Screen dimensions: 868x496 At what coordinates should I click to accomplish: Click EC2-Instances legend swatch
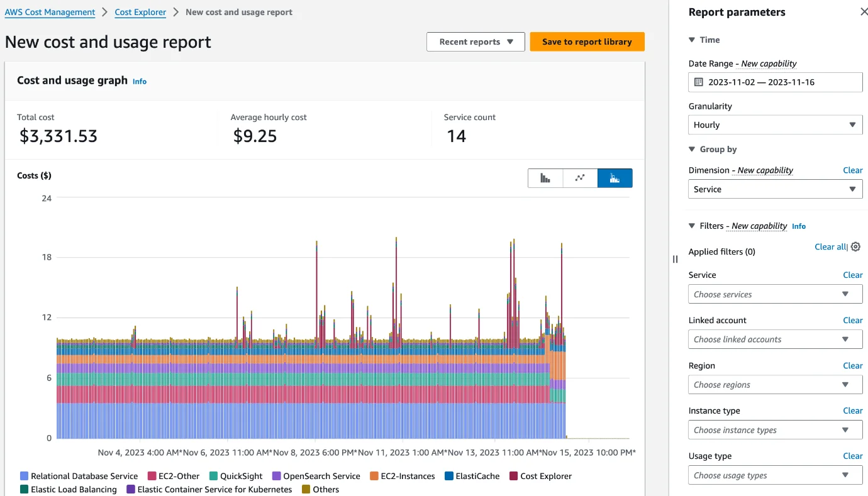pyautogui.click(x=374, y=477)
